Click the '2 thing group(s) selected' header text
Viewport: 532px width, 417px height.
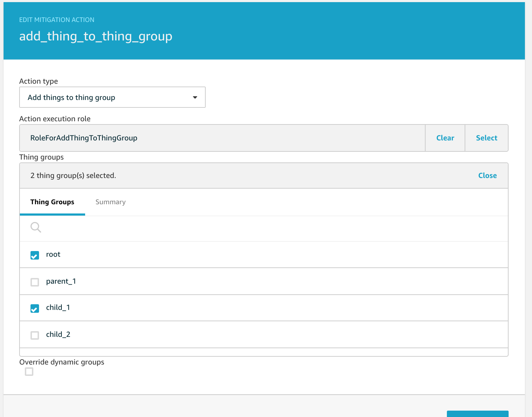coord(73,176)
